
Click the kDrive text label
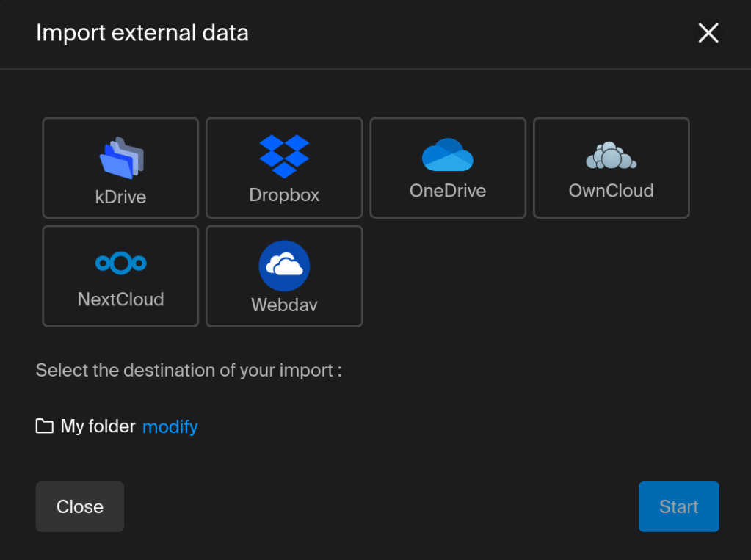120,197
